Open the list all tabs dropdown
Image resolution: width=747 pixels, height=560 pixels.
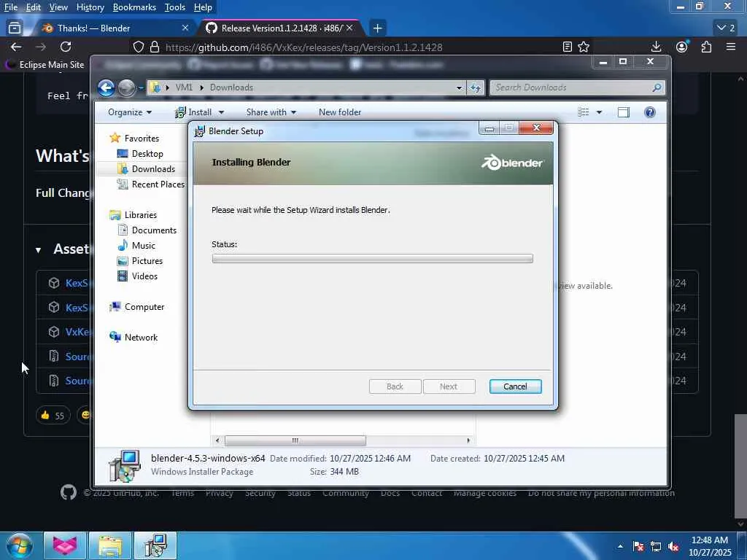(x=726, y=28)
